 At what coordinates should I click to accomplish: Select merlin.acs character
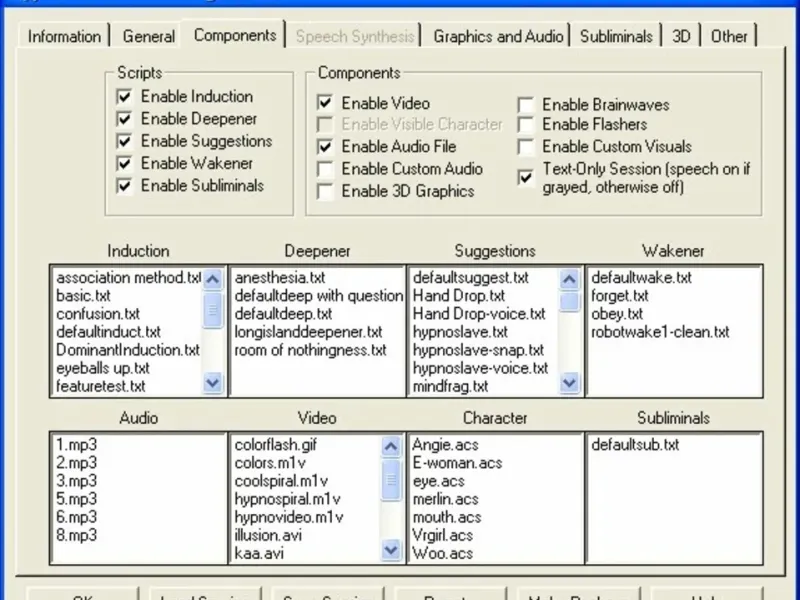[x=445, y=499]
